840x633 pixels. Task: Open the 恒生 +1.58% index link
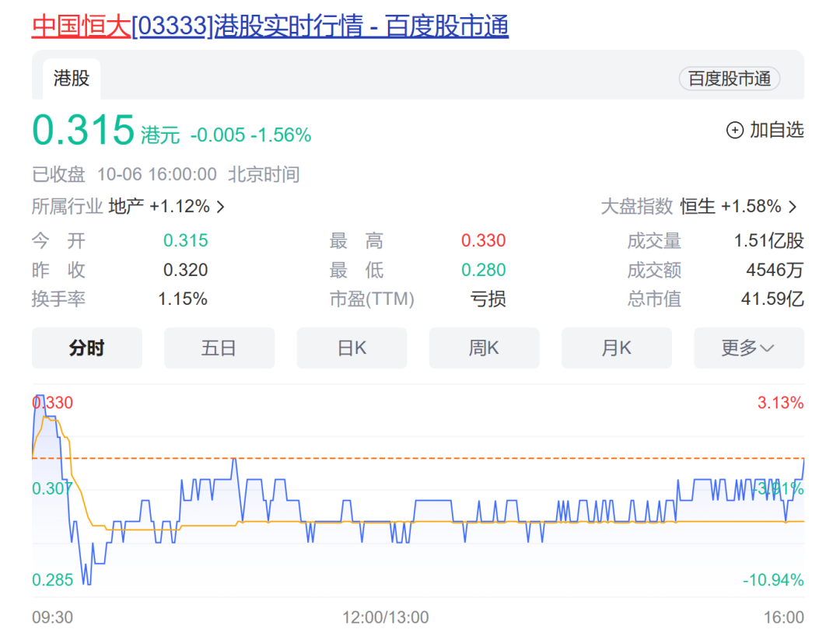730,206
